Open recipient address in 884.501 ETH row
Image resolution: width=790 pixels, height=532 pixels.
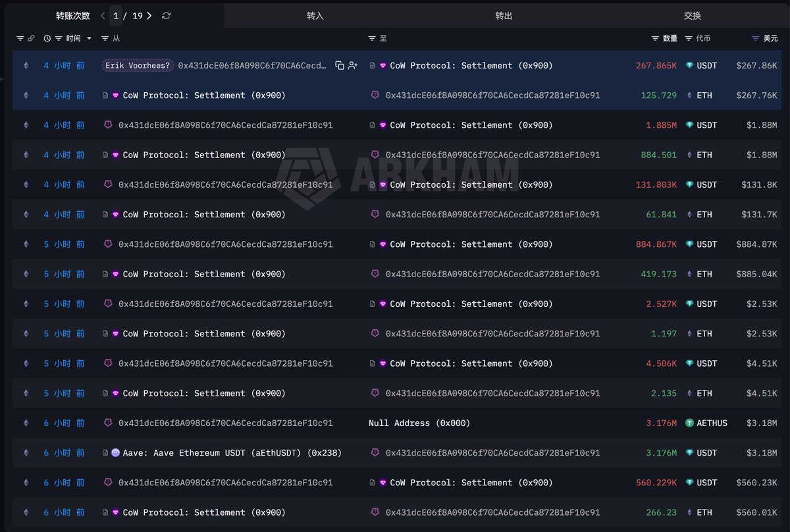493,155
